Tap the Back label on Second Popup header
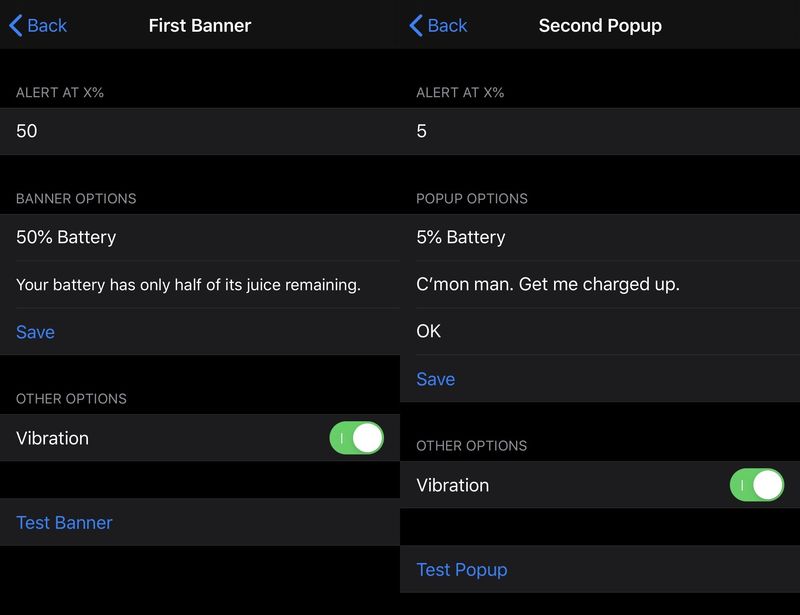Viewport: 800px width, 615px height. [x=447, y=26]
